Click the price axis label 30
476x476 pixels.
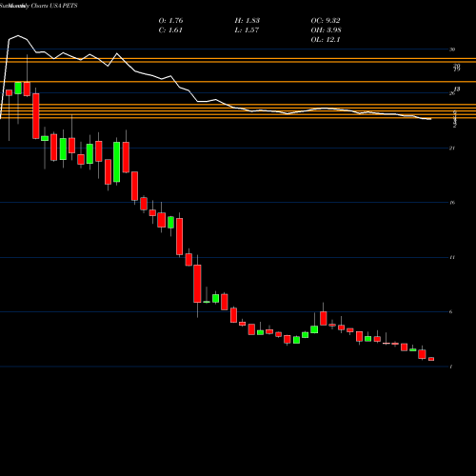(452, 50)
